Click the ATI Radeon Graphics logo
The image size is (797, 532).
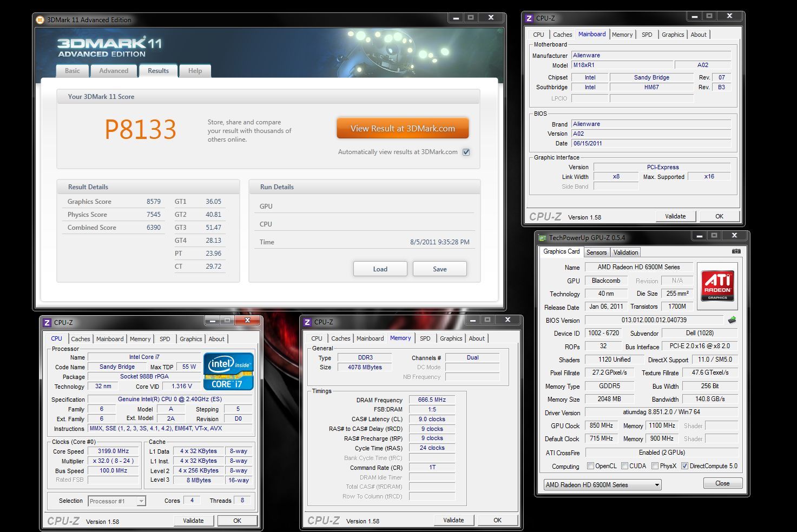click(x=717, y=285)
